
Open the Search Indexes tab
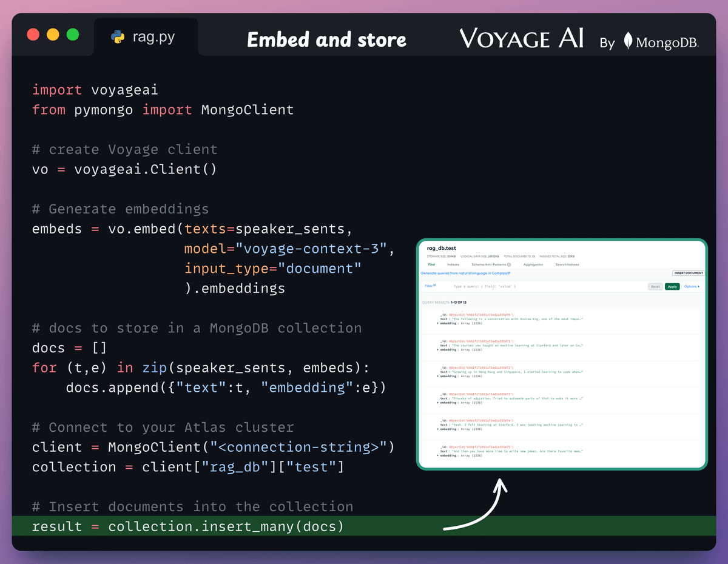pos(567,264)
